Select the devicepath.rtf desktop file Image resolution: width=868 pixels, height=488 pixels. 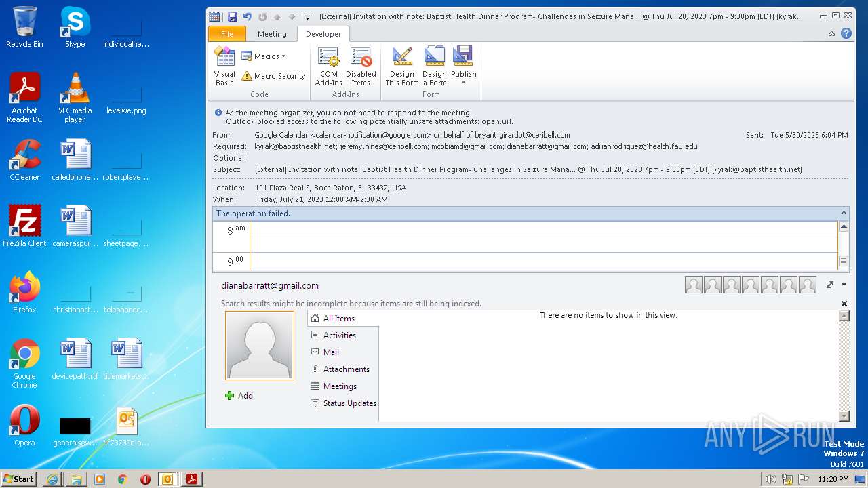[x=75, y=360]
